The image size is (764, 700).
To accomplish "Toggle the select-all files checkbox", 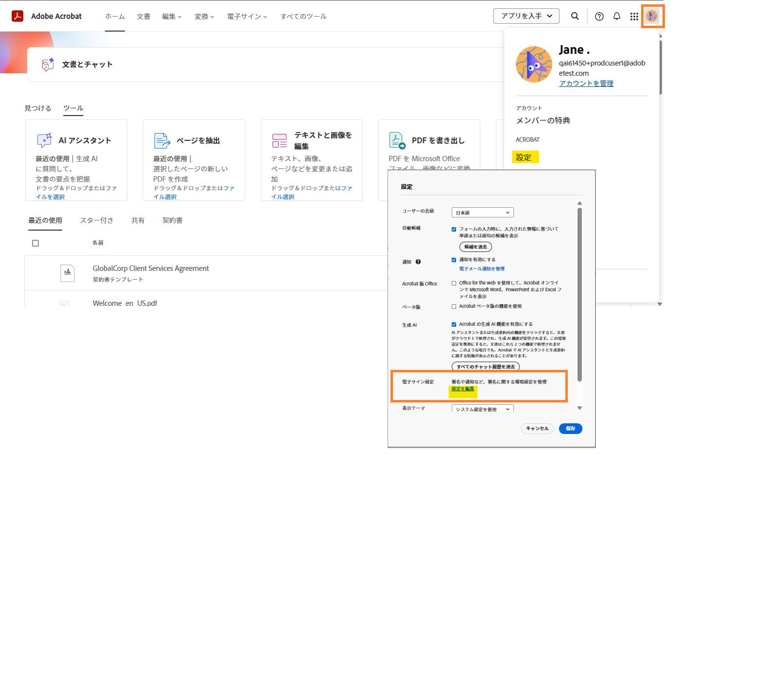I will (x=35, y=243).
